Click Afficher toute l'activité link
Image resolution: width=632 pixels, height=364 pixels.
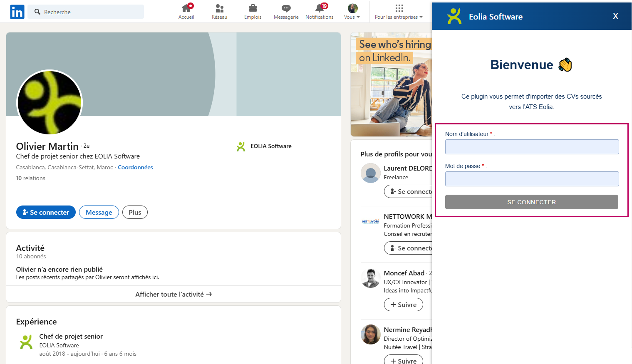pyautogui.click(x=173, y=294)
